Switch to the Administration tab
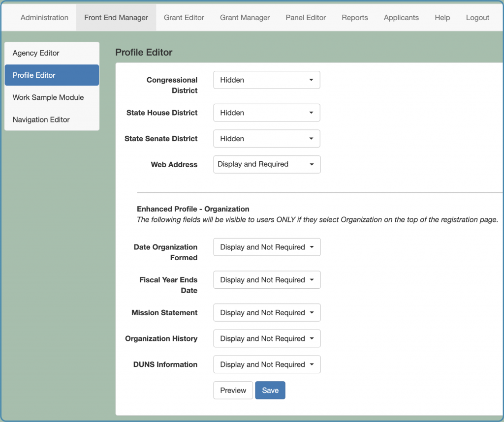Viewport: 504px width, 422px height. pyautogui.click(x=44, y=17)
